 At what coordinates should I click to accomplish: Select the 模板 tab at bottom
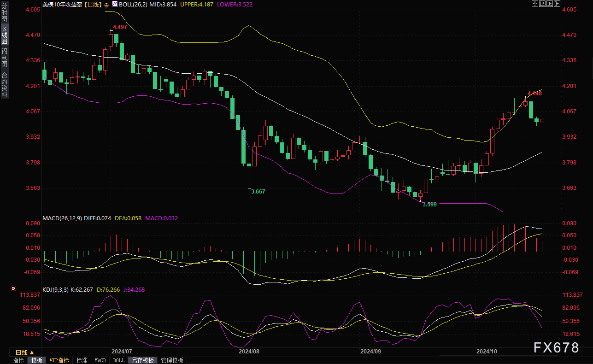click(36, 360)
